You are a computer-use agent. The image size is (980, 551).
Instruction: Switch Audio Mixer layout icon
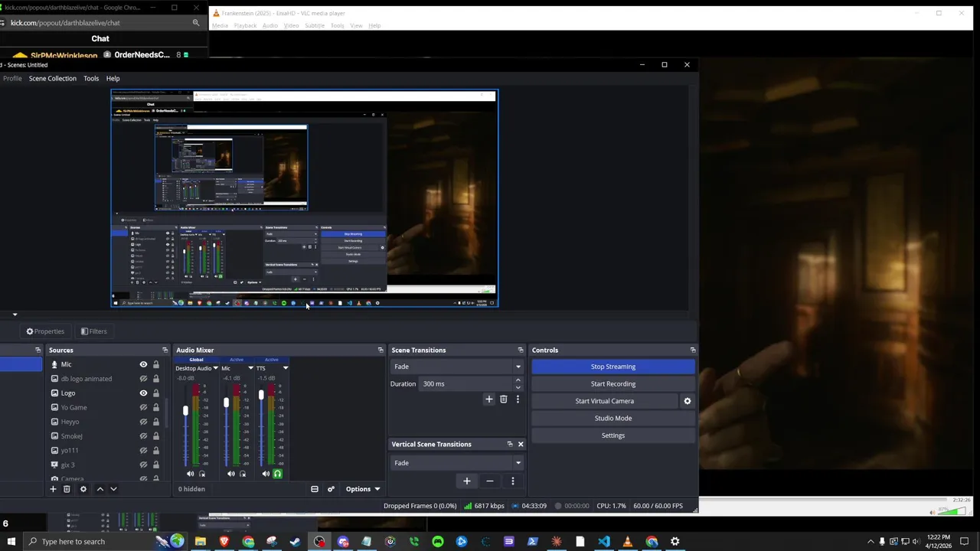pos(315,489)
